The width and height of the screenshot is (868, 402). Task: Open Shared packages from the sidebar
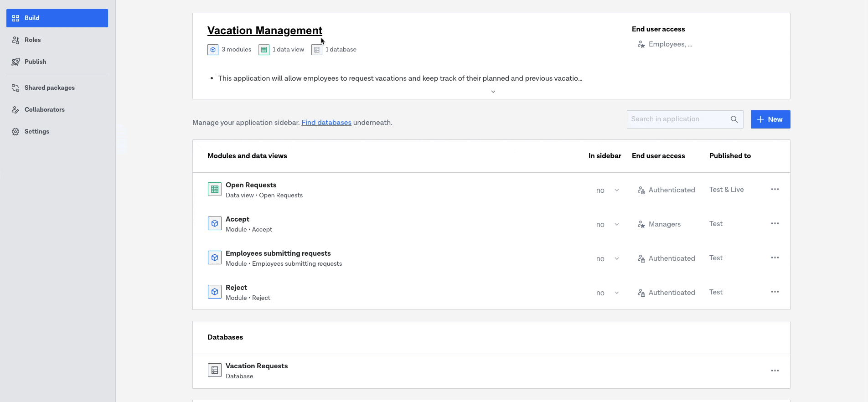49,88
